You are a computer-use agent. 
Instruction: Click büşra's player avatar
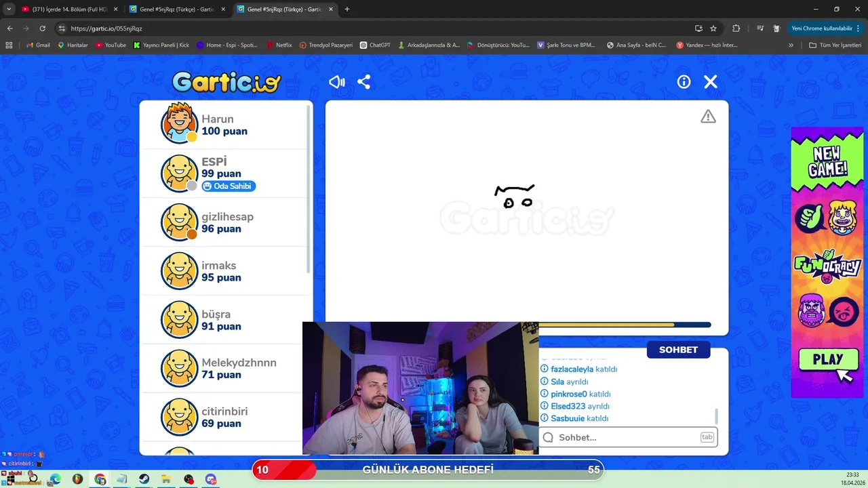pos(179,320)
